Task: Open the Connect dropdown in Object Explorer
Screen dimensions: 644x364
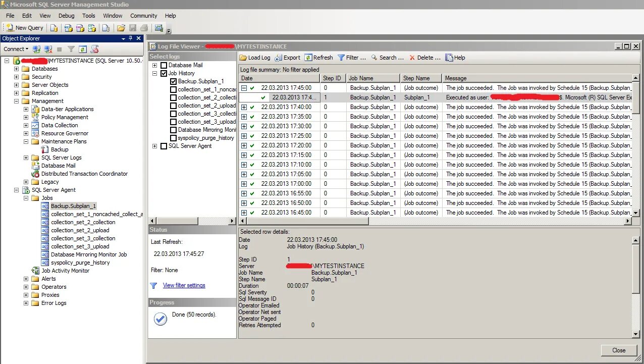Action: pyautogui.click(x=16, y=49)
